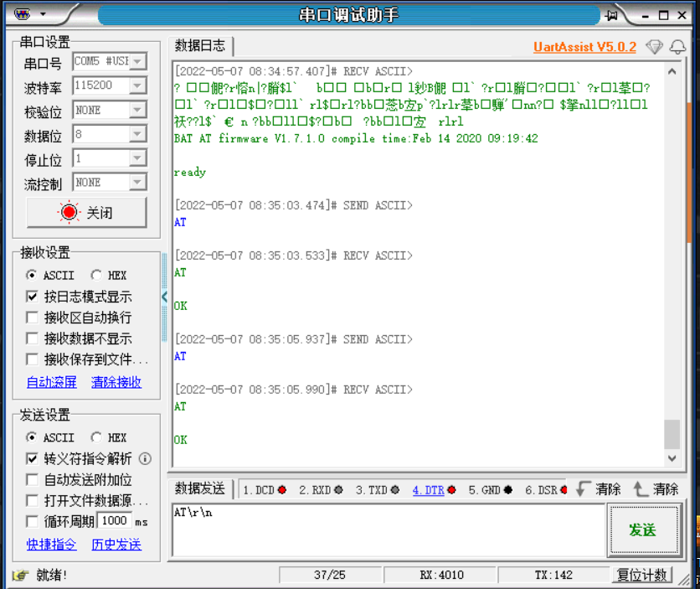Image resolution: width=700 pixels, height=589 pixels.
Task: Click the pointing-hand status icon next to 就绪!
Action: (x=21, y=575)
